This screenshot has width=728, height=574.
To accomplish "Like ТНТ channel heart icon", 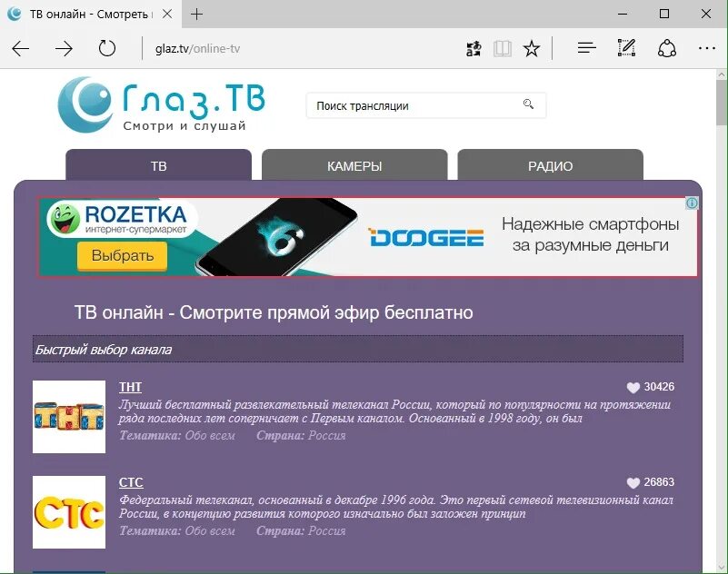I will pos(633,388).
